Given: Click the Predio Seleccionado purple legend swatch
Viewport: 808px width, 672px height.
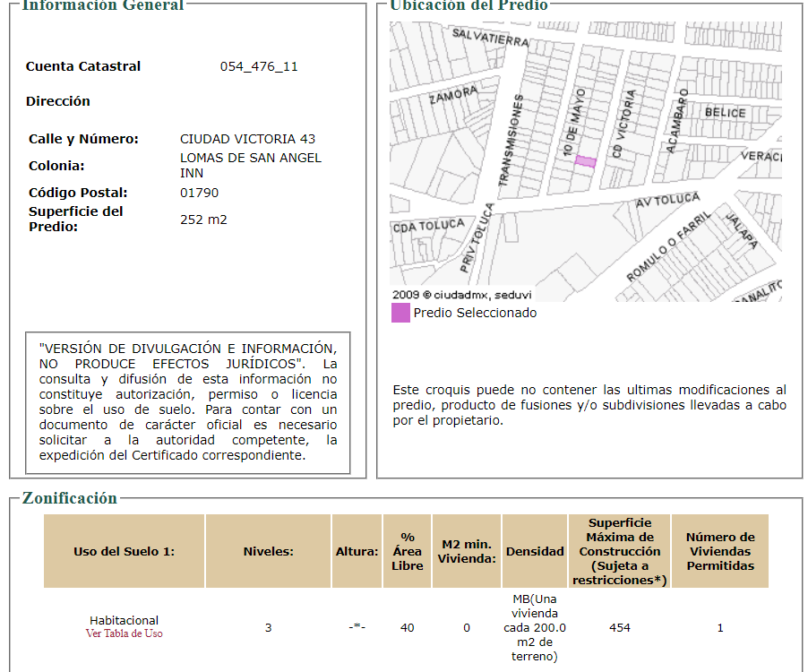Looking at the screenshot, I should click(400, 313).
